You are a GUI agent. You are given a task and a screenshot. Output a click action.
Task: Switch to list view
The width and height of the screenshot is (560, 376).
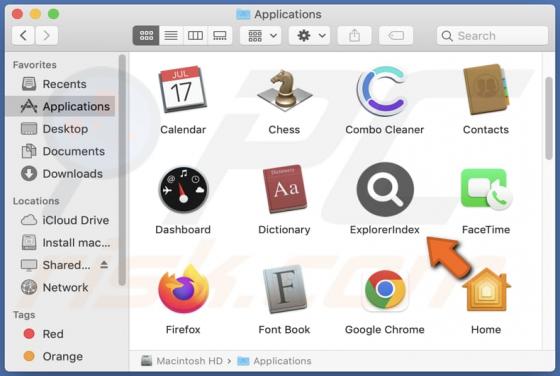pos(171,35)
